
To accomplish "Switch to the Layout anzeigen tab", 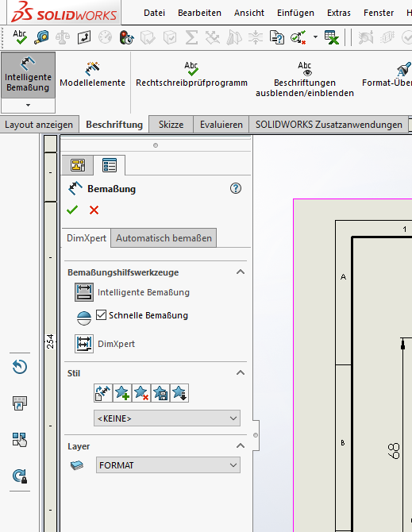I will tap(39, 125).
